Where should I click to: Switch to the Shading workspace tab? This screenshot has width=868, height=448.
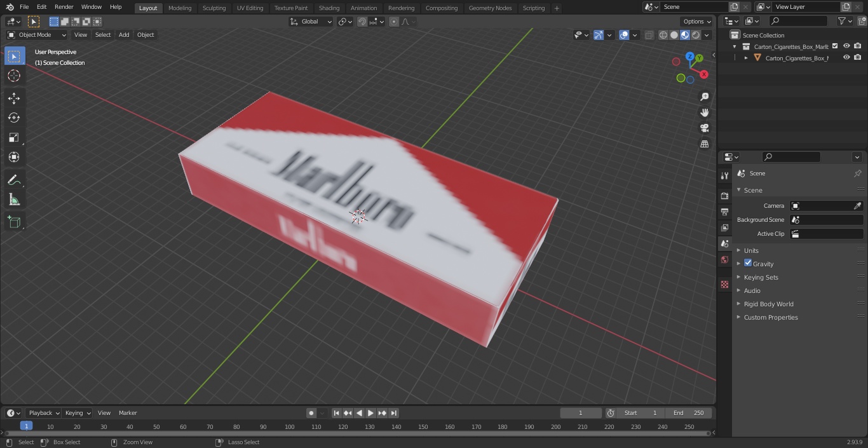(x=329, y=8)
